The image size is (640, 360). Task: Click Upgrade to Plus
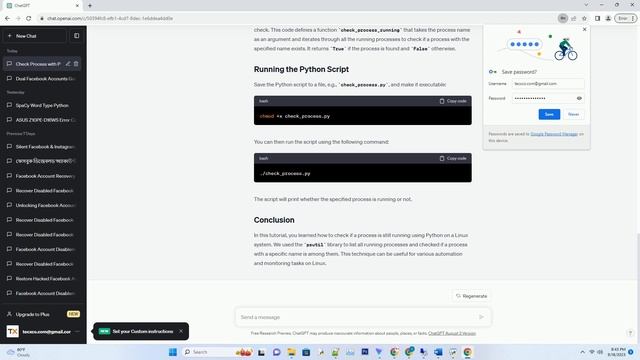(43, 314)
